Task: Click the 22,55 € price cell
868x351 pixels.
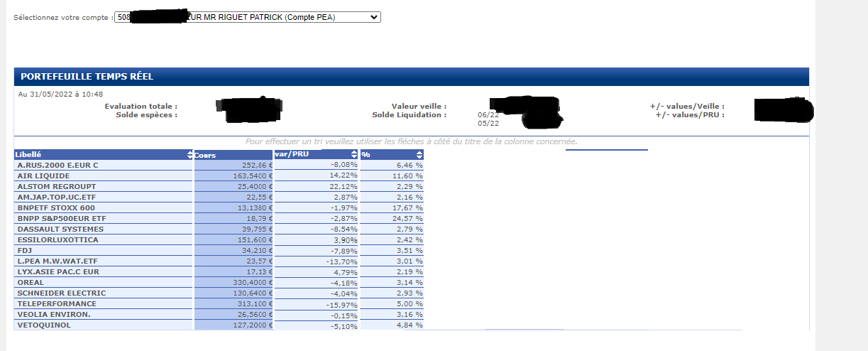Action: coord(234,197)
